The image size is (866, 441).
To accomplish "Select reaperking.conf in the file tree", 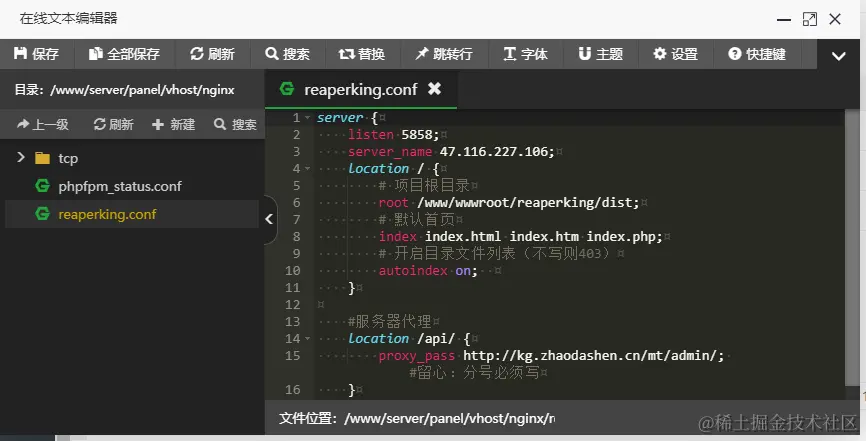I will (x=107, y=214).
